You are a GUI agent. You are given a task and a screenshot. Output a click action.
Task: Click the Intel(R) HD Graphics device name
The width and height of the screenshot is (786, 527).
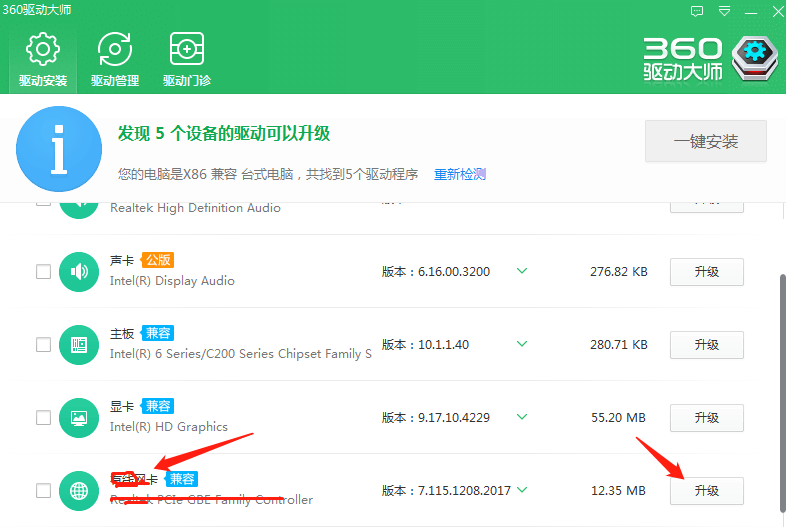click(x=168, y=427)
